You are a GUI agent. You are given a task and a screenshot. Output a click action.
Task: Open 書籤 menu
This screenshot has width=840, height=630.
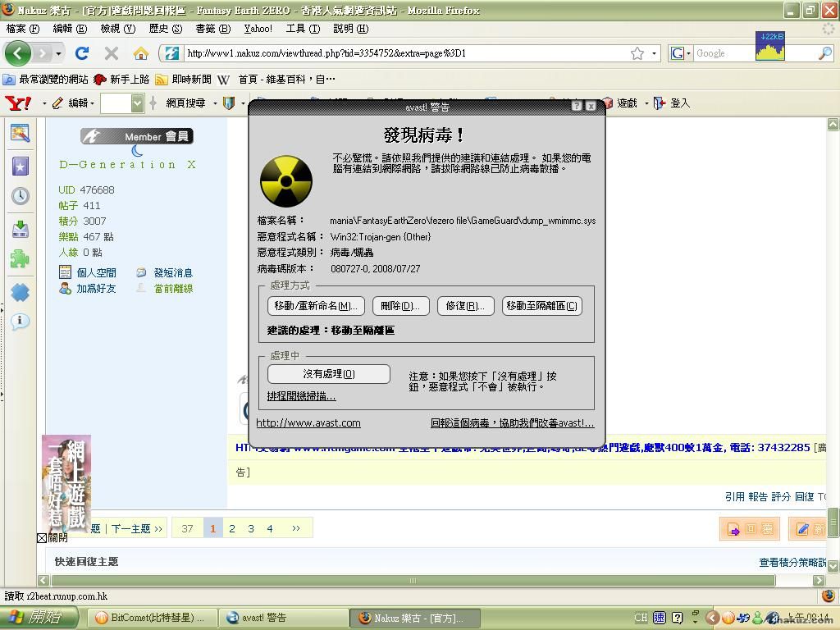point(212,29)
